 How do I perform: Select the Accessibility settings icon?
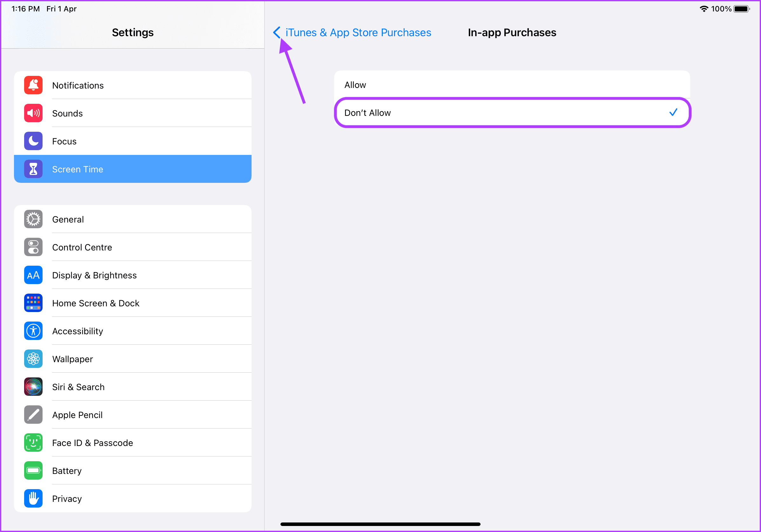pyautogui.click(x=33, y=330)
